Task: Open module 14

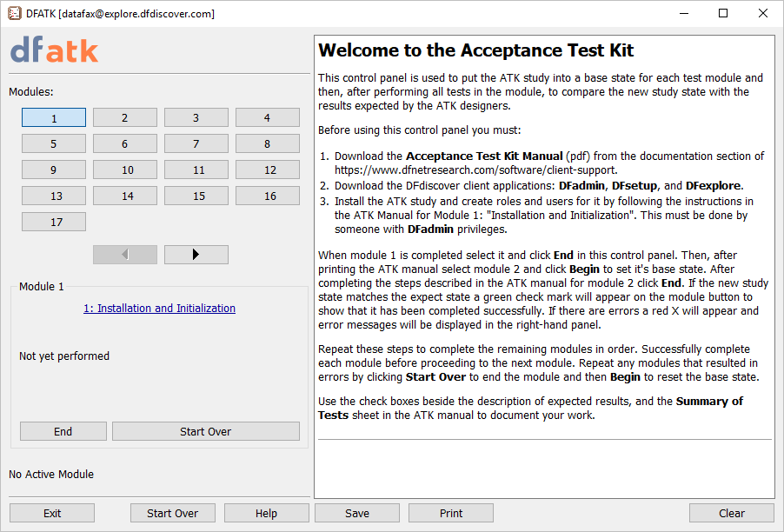Action: click(125, 196)
